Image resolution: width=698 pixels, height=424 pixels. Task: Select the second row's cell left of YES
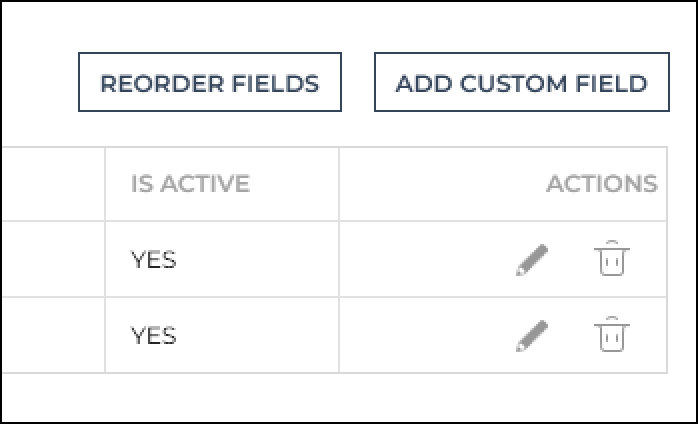pos(53,335)
